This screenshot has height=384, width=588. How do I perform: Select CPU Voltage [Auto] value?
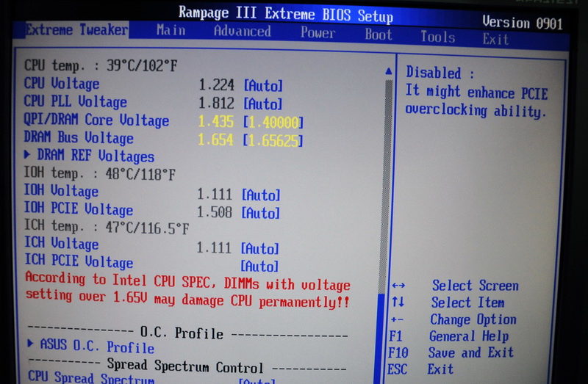click(263, 86)
